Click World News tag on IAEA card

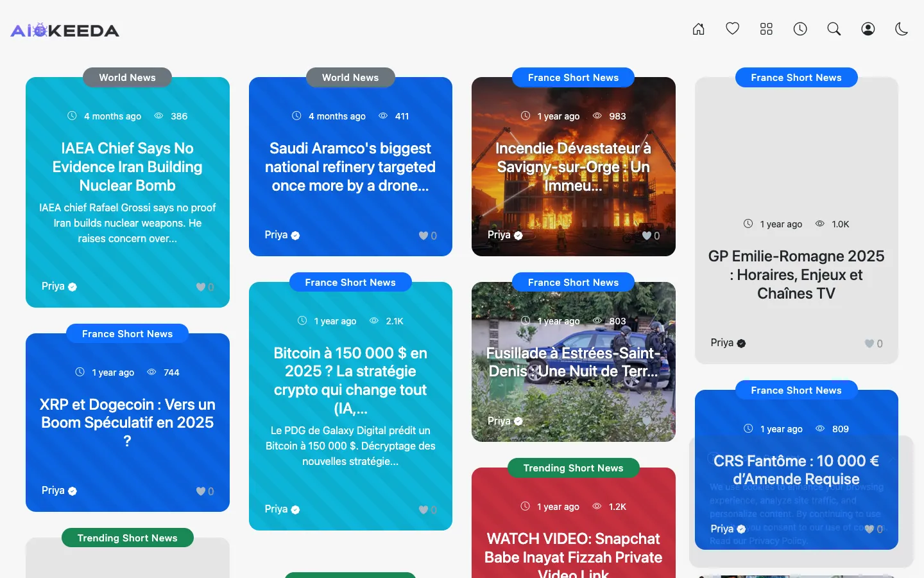[x=127, y=78]
